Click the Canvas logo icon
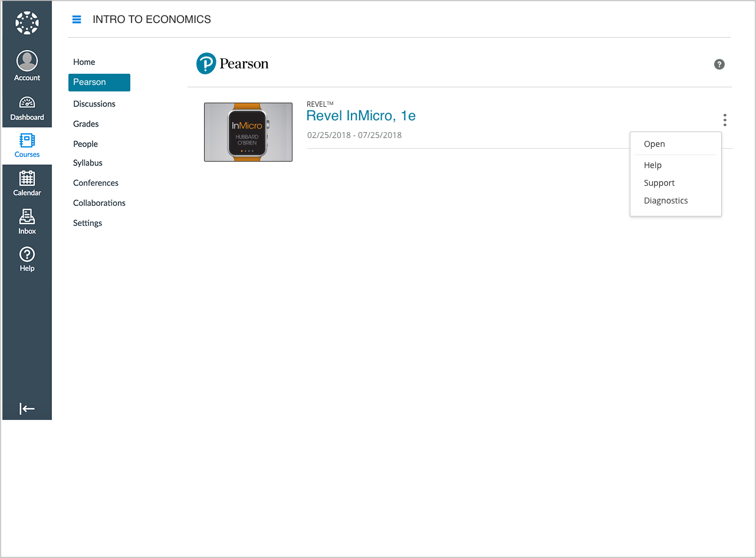Image resolution: width=756 pixels, height=558 pixels. click(x=27, y=22)
